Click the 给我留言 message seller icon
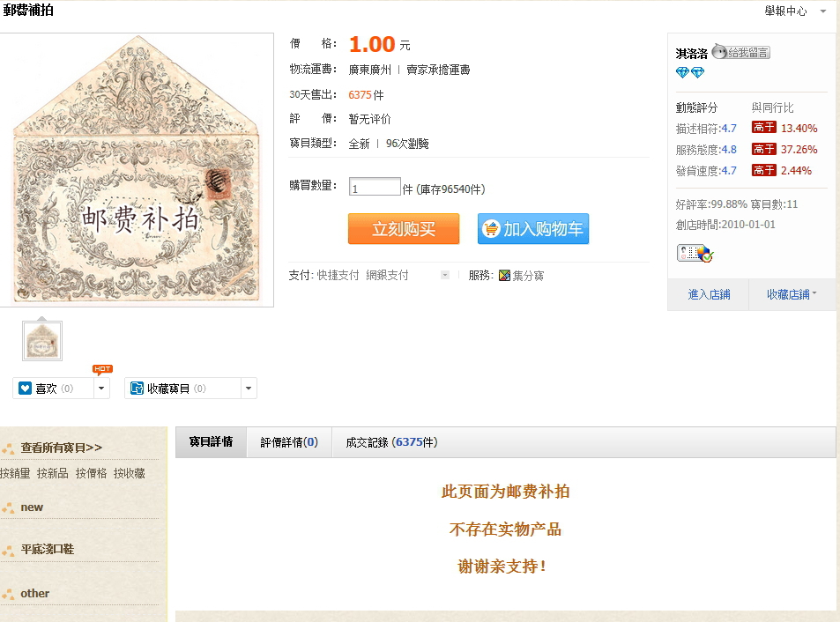 [x=740, y=53]
